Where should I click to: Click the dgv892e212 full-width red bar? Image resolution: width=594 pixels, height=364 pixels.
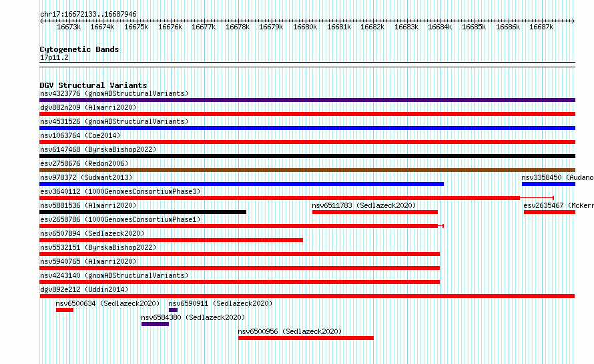coord(307,296)
